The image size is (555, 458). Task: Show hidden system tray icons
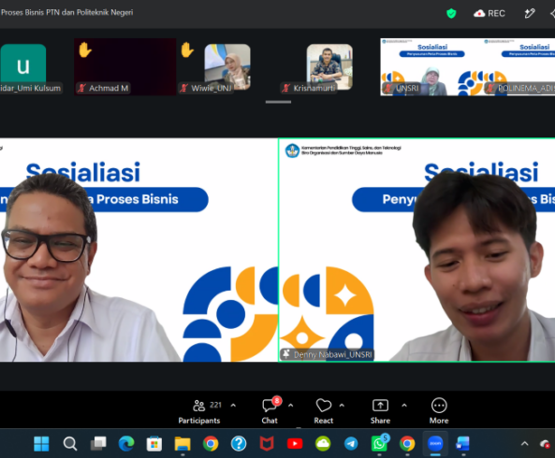[525, 443]
